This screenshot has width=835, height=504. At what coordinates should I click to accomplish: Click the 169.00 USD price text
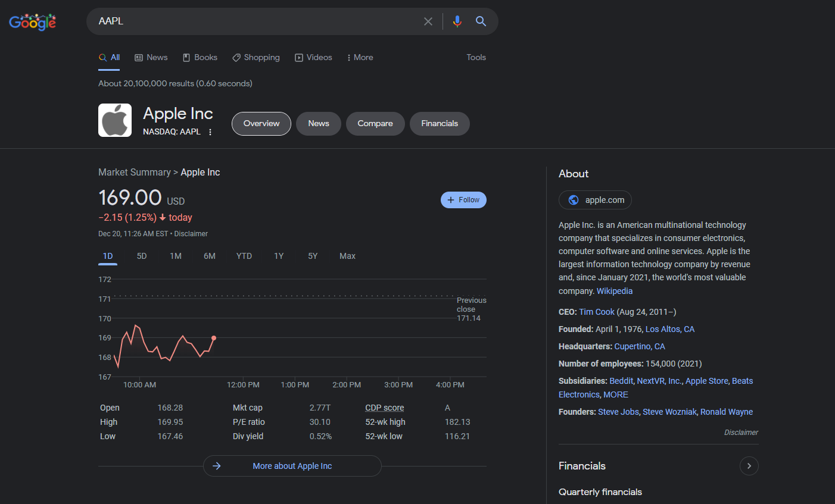[142, 198]
